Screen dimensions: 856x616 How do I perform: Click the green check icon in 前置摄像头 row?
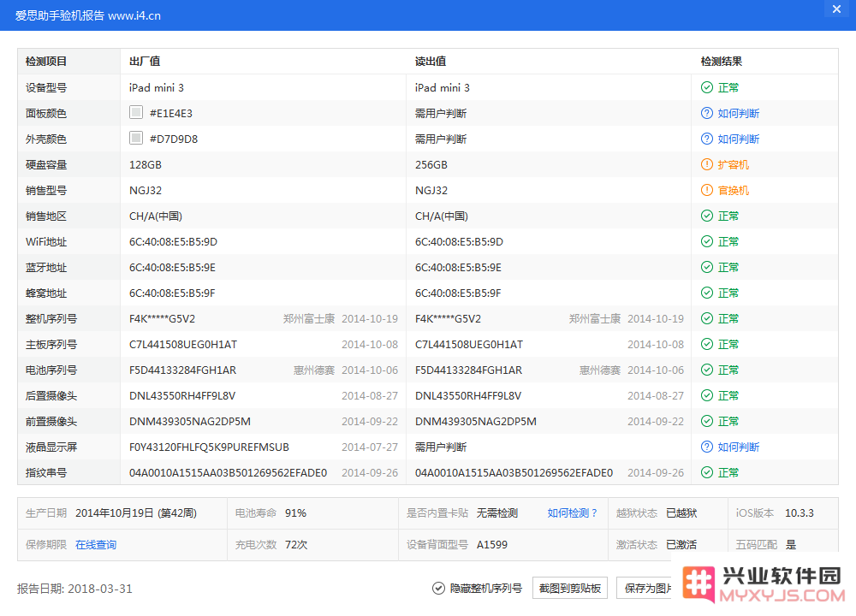tap(706, 421)
